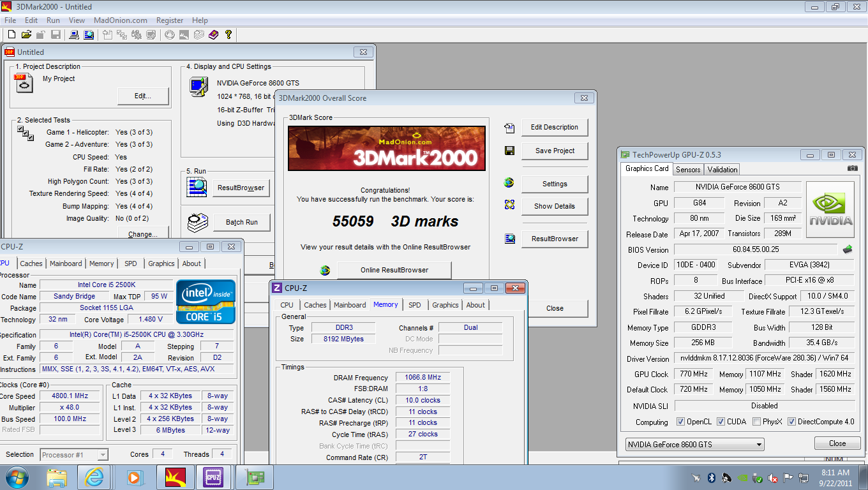Viewport: 868px width, 490px height.
Task: Open the View menu
Action: [77, 20]
